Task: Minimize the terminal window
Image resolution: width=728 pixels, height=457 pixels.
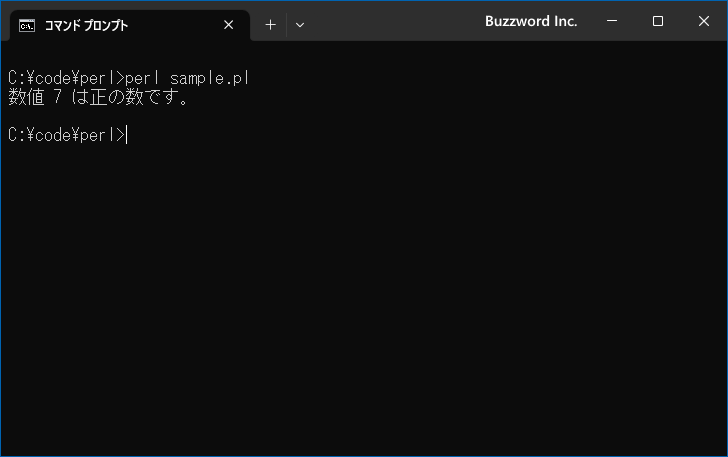Action: [612, 21]
